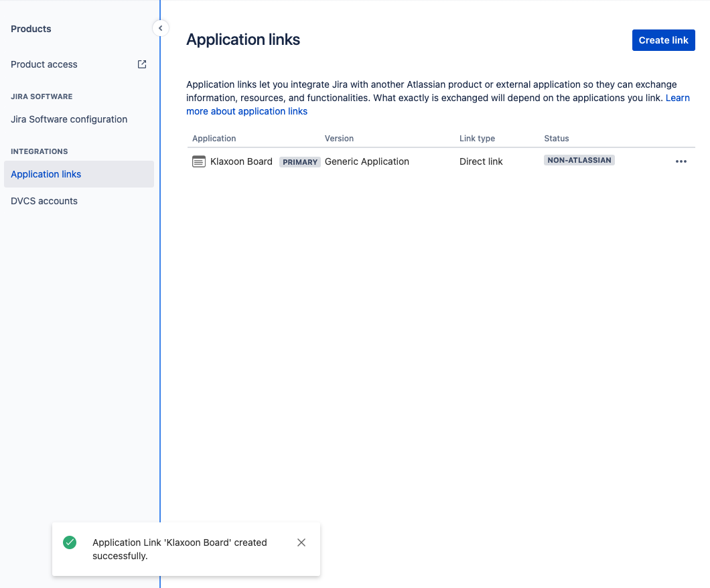Screen dimensions: 710x588
Task: Expand the ellipsis menu in the table row
Action: [x=681, y=161]
